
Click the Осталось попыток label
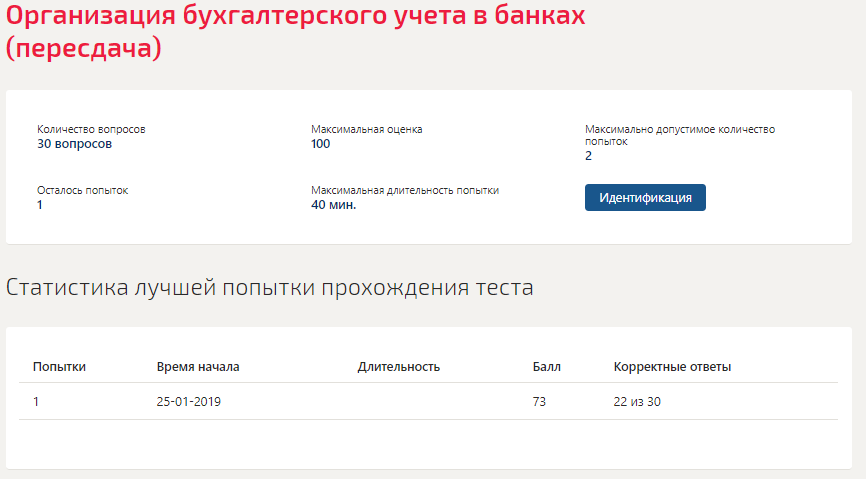pyautogui.click(x=83, y=190)
